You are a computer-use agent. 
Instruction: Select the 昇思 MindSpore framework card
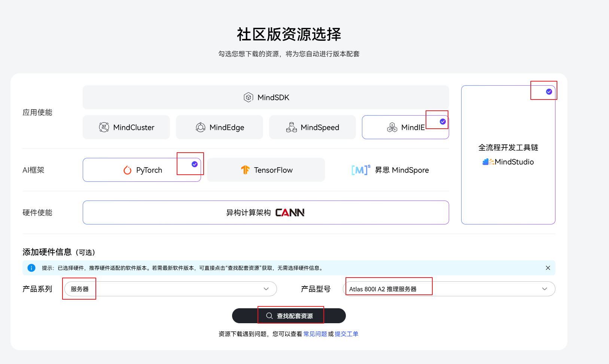coord(390,170)
